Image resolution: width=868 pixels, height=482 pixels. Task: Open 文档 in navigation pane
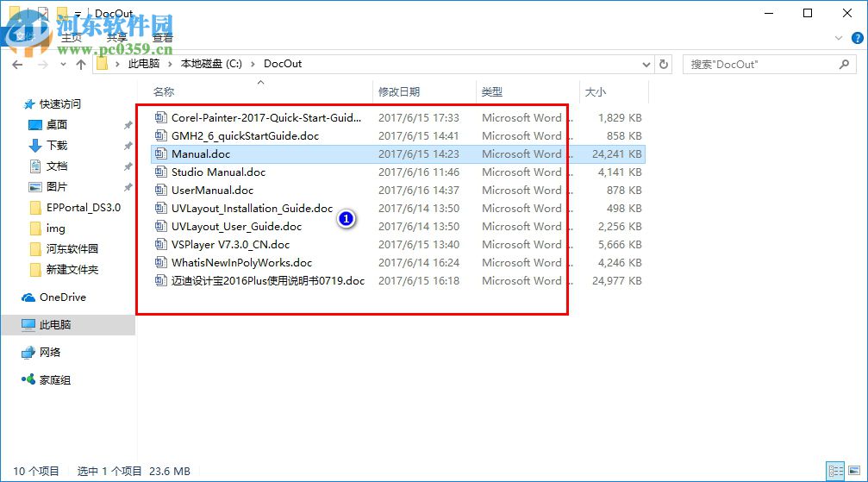point(57,166)
